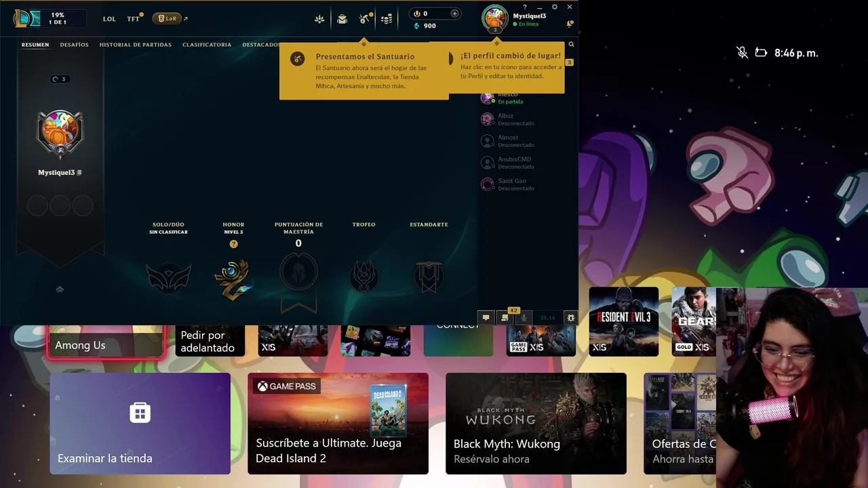This screenshot has width=868, height=488.
Task: Select the LOL game tab
Action: click(109, 19)
